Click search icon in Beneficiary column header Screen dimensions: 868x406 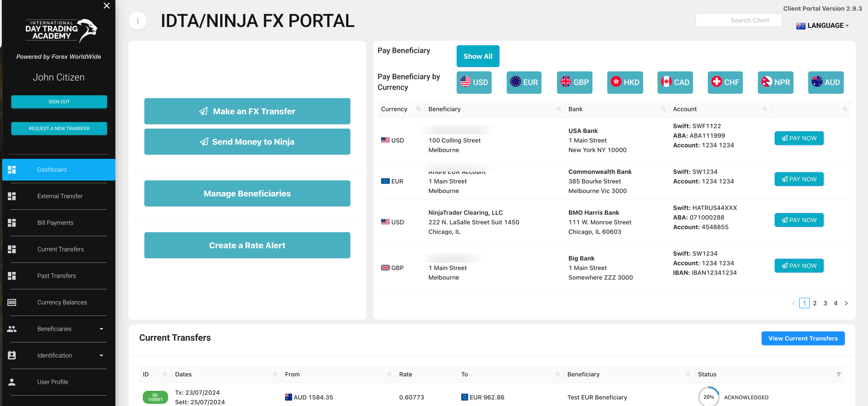click(558, 109)
